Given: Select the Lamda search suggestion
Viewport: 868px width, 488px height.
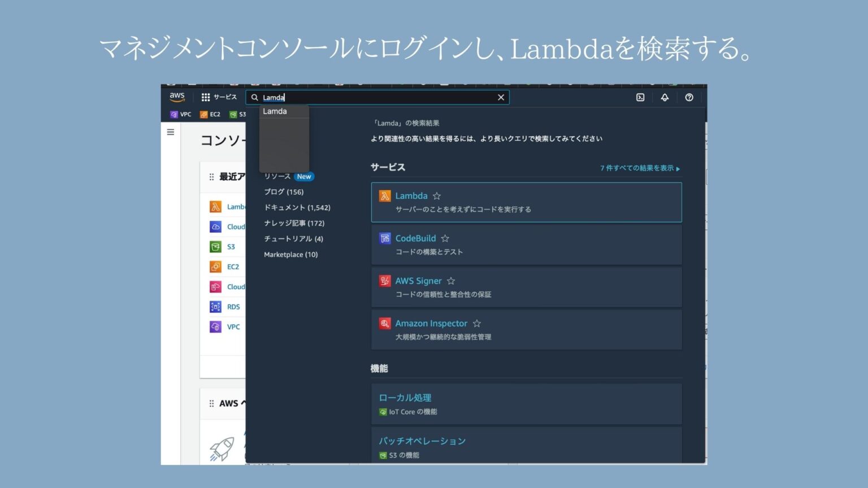Looking at the screenshot, I should (x=275, y=111).
